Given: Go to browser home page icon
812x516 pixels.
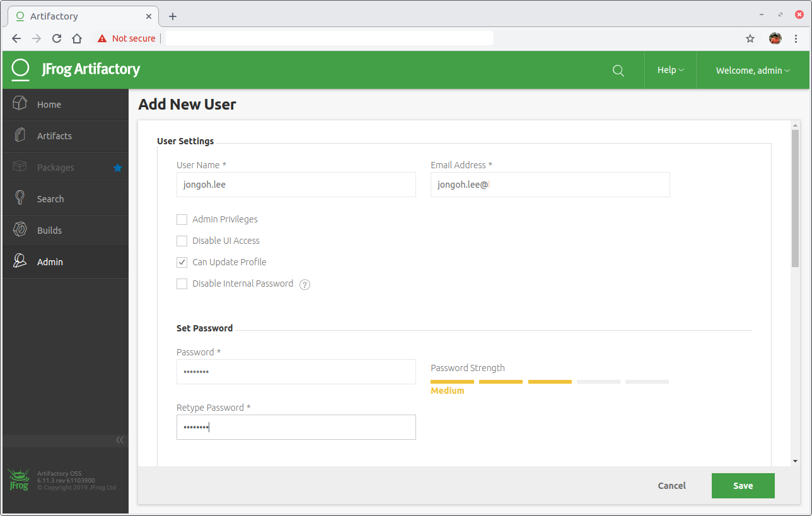Looking at the screenshot, I should click(x=77, y=38).
